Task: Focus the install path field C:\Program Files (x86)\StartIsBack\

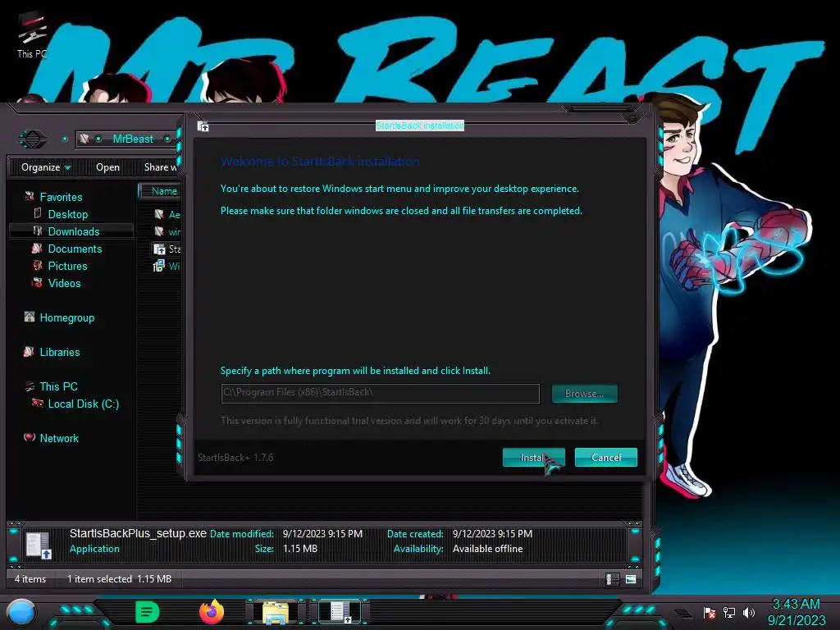Action: pyautogui.click(x=381, y=393)
